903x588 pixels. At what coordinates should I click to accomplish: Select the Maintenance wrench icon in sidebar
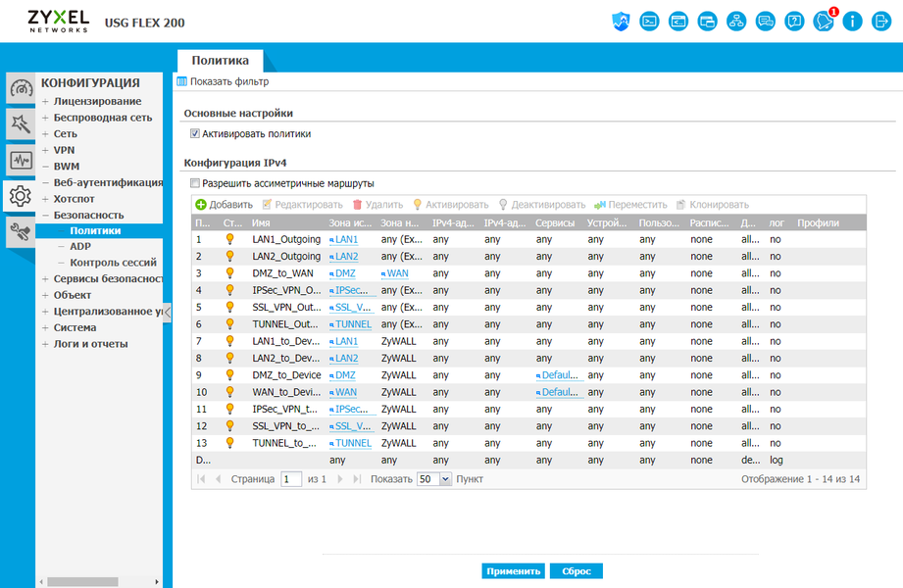pyautogui.click(x=21, y=232)
